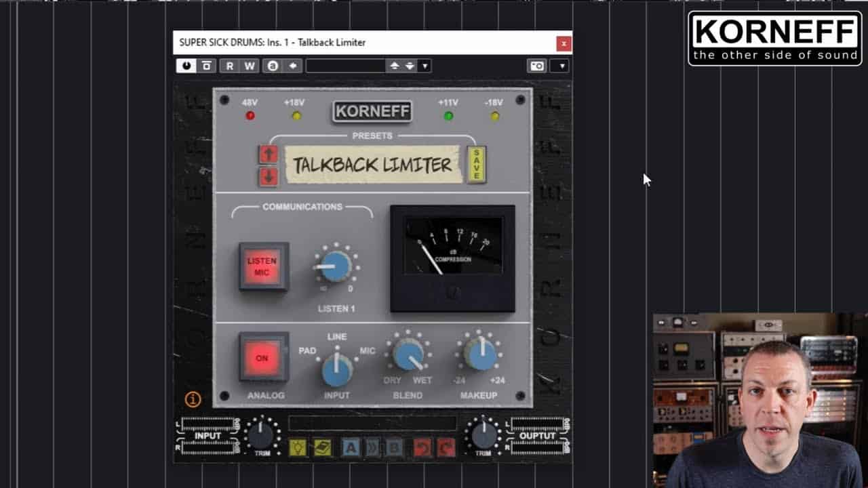
Task: Click the yellow SAVE preset button
Action: click(x=477, y=165)
